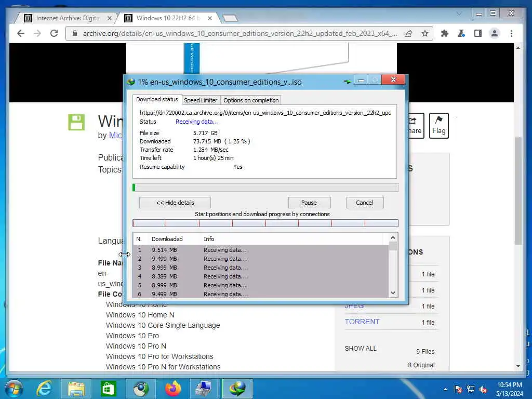Click the address bar URL field
The image size is (532, 399).
pyautogui.click(x=240, y=33)
